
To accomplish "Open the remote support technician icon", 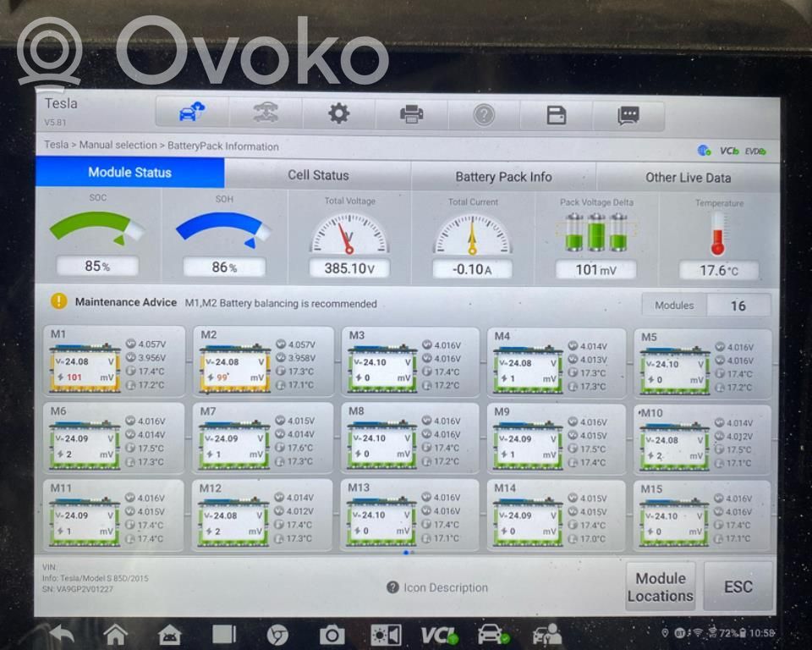I will tap(547, 635).
